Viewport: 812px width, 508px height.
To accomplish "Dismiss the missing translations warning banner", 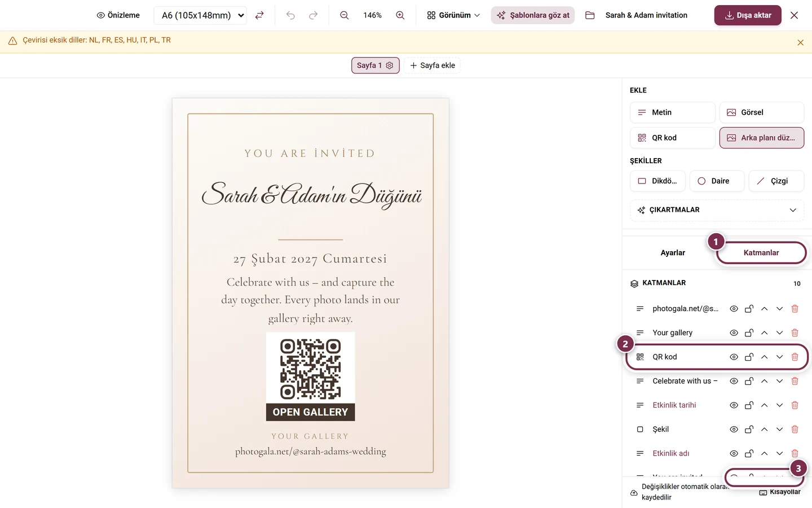I will click(x=800, y=42).
